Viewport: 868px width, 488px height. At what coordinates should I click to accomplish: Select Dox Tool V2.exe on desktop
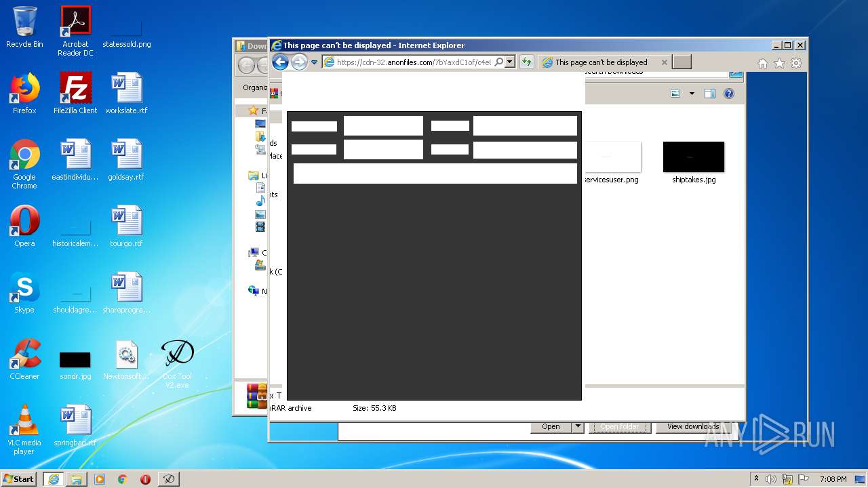pos(177,364)
